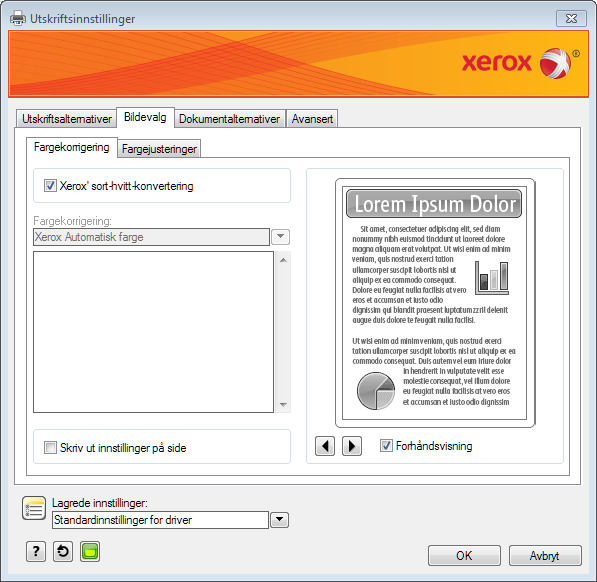This screenshot has width=597, height=582.
Task: Show next preview page with right arrow
Action: tap(352, 446)
